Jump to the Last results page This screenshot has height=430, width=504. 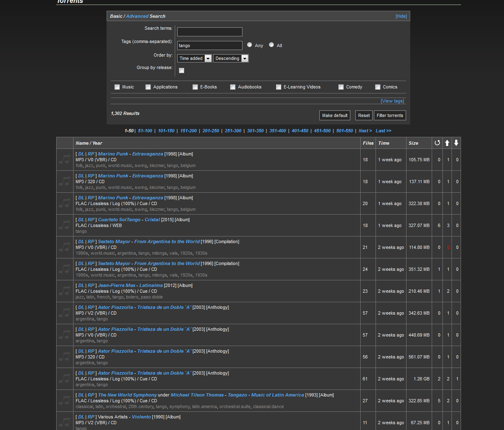point(383,131)
